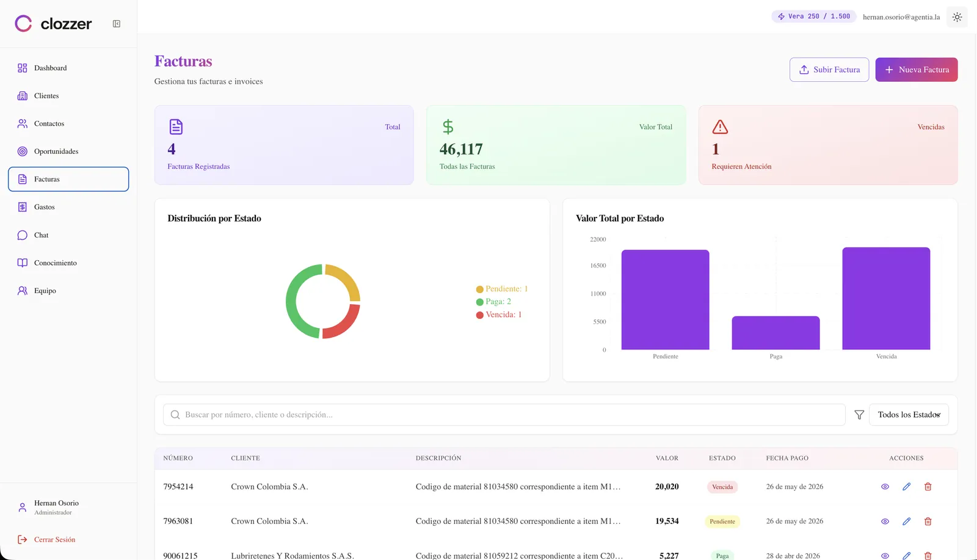The width and height of the screenshot is (977, 560).
Task: Open Conocimiento in sidebar
Action: 68,263
